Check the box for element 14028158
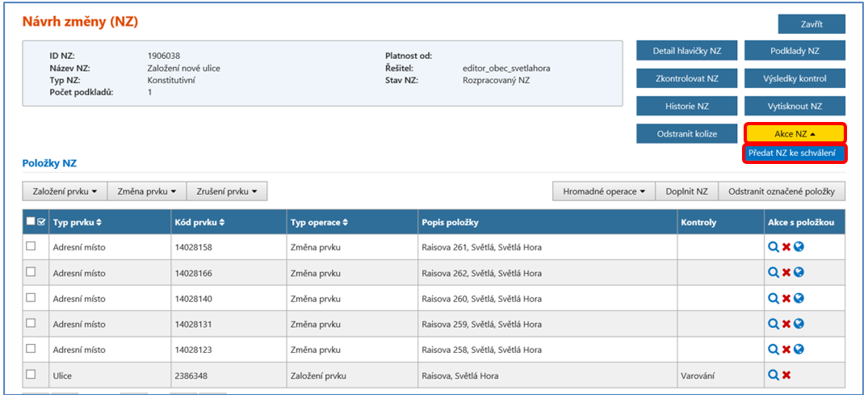This screenshot has height=395, width=868. tap(31, 246)
